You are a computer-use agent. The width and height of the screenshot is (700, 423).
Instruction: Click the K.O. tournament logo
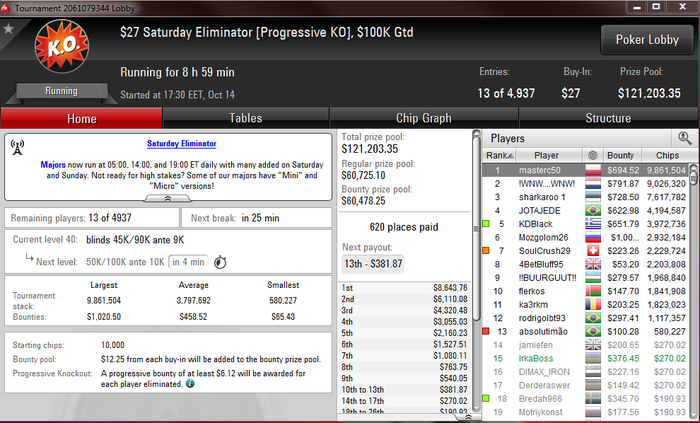(62, 46)
